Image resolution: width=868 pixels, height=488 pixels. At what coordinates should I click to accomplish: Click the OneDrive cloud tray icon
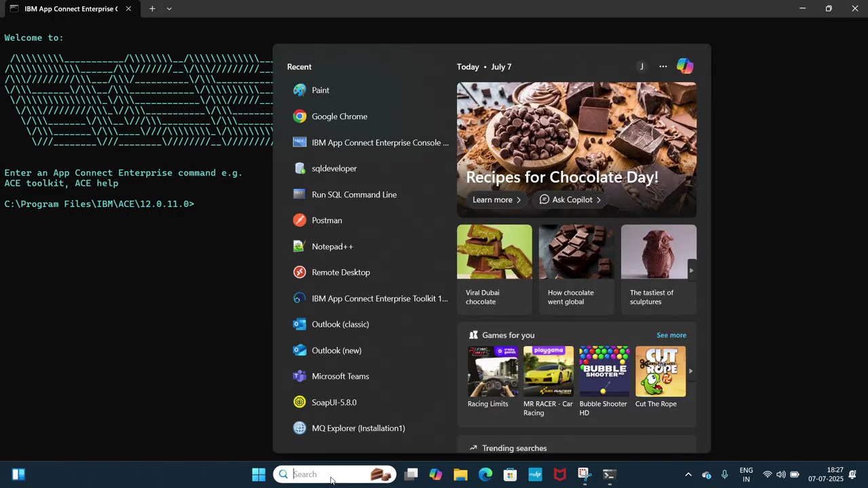click(707, 474)
